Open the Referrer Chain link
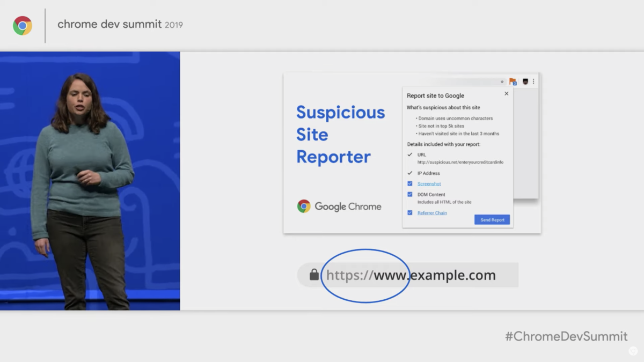Image resolution: width=644 pixels, height=362 pixels. coord(432,213)
